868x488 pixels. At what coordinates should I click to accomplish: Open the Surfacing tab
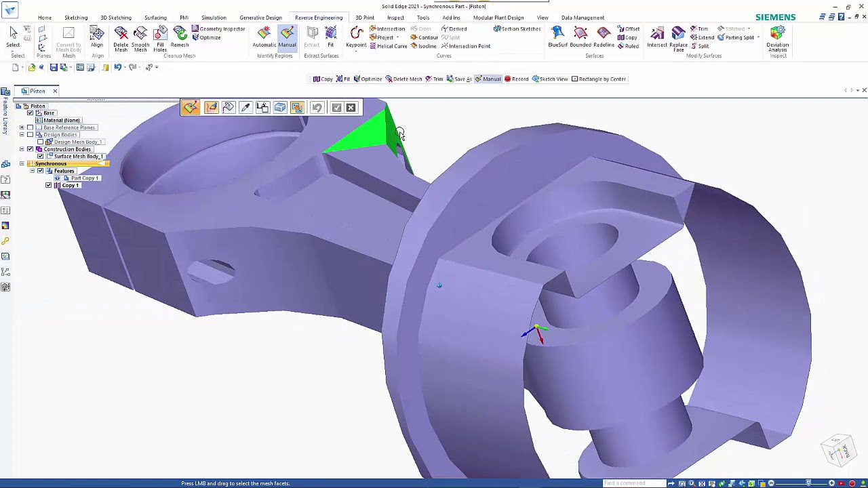(x=155, y=18)
